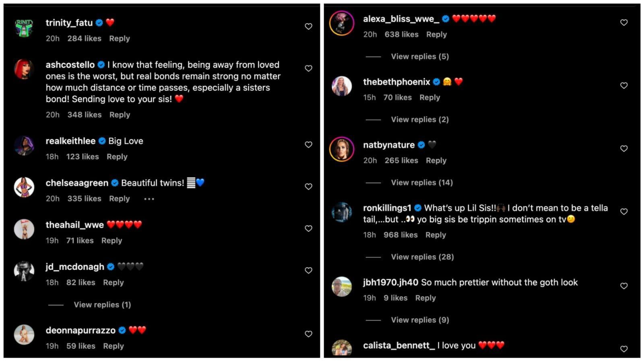Like thebethphoenix's comment
This screenshot has width=644, height=362.
(x=624, y=85)
